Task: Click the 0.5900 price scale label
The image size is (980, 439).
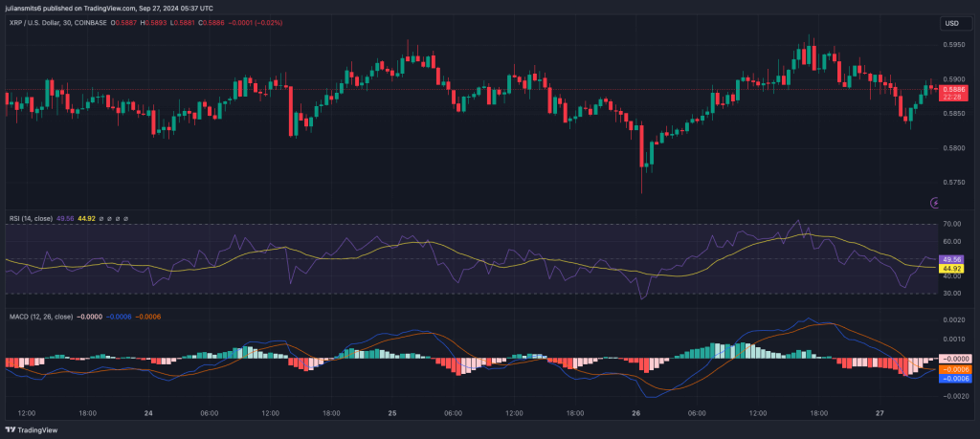Action: point(954,79)
